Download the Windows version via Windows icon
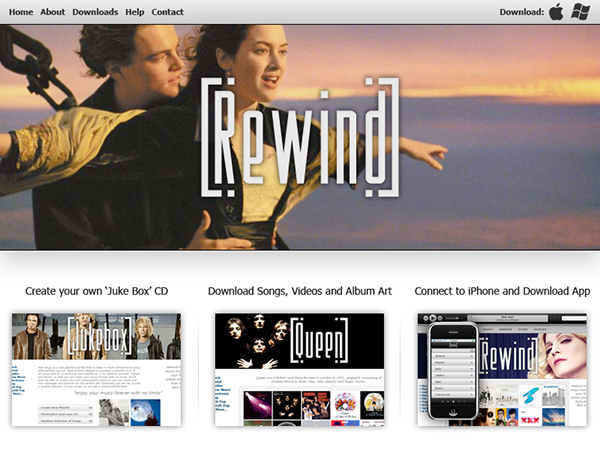Image resolution: width=600 pixels, height=450 pixels. click(580, 11)
